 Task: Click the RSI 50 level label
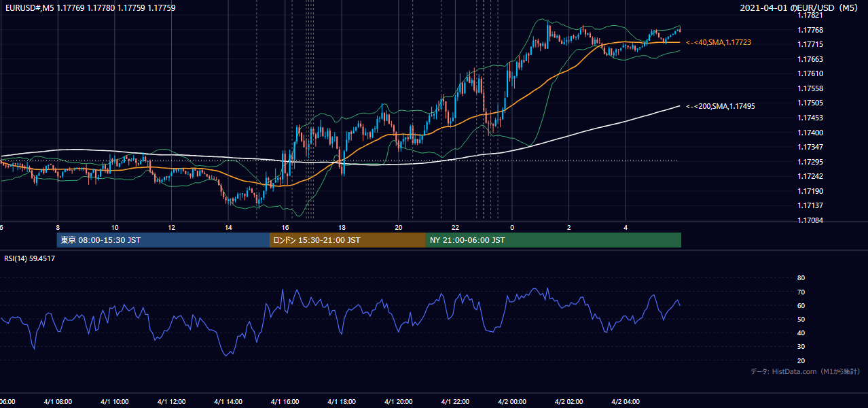[x=801, y=319]
